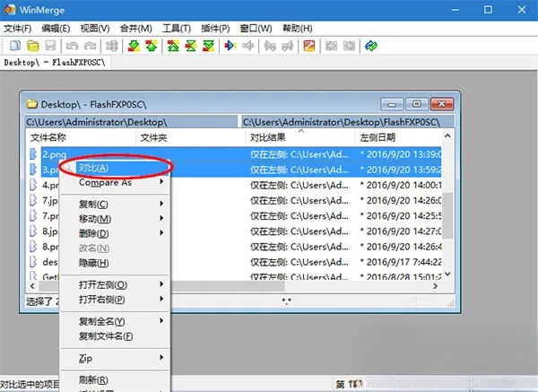Click left path header C:\Users\Administrator\Desktop\
This screenshot has width=538, height=392.
click(132, 122)
